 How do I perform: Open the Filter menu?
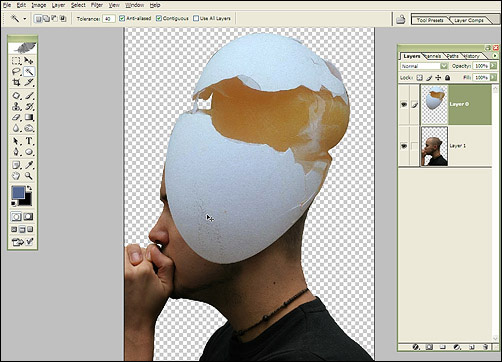pos(97,5)
